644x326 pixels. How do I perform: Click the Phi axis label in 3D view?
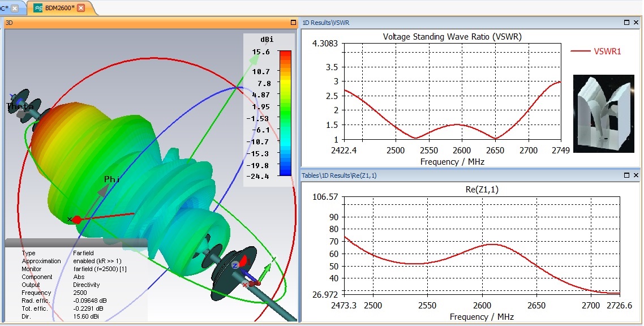click(x=112, y=179)
